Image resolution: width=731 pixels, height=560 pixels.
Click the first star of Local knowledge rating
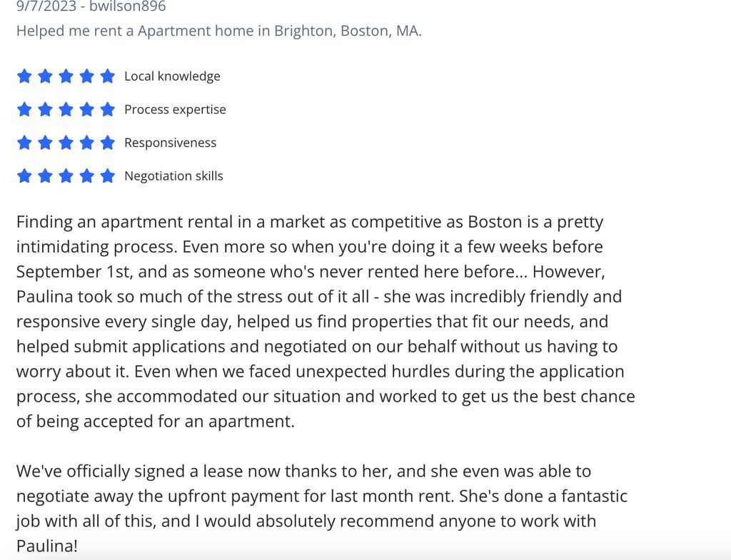point(24,76)
